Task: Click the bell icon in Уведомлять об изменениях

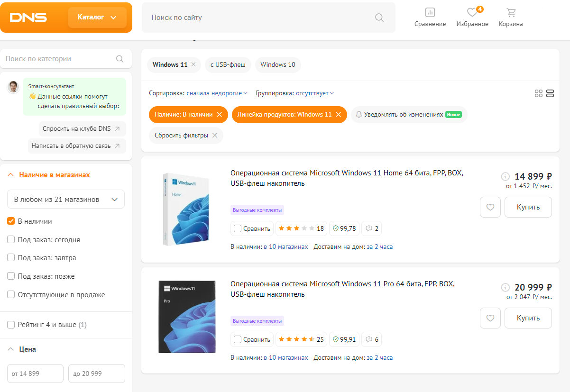Action: click(x=359, y=115)
